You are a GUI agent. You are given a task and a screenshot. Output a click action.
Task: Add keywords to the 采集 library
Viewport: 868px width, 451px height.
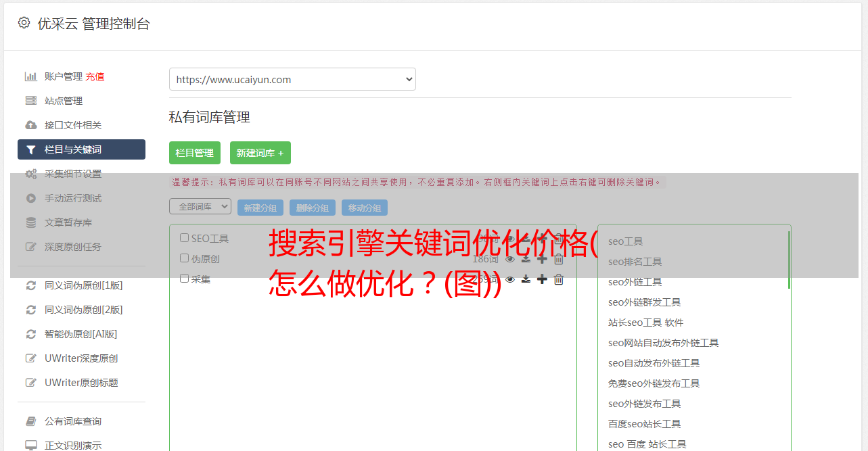pyautogui.click(x=542, y=279)
